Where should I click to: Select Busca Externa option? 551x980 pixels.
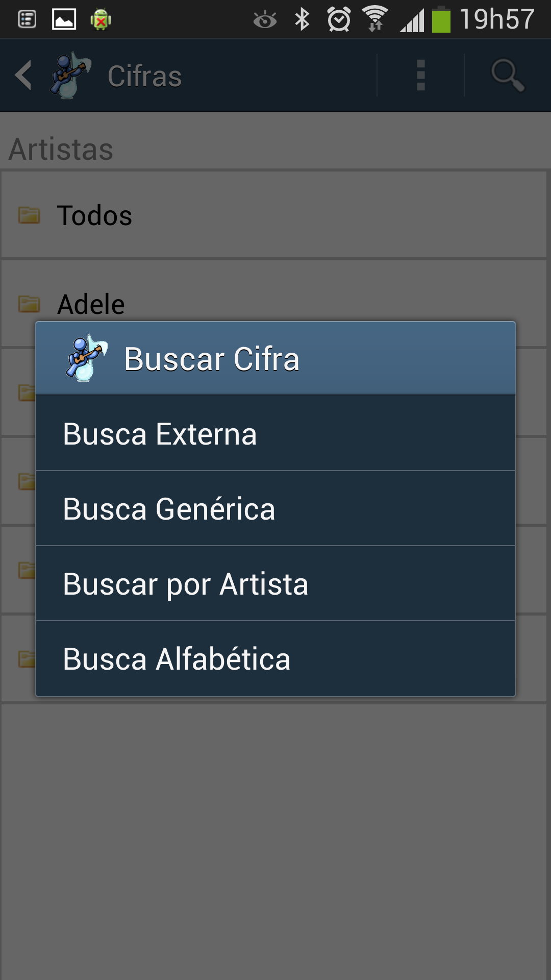click(x=275, y=433)
